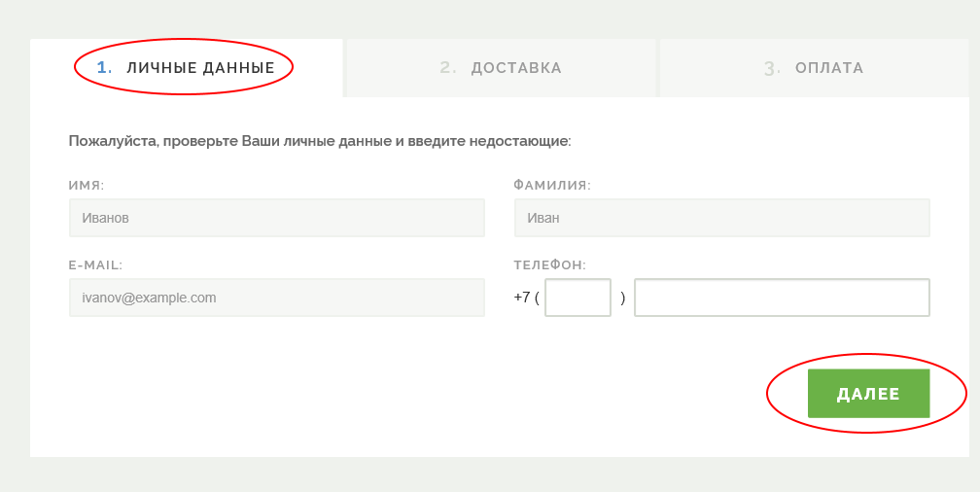The width and height of the screenshot is (980, 492).
Task: Click the instruction text about личные данные
Action: pos(320,141)
